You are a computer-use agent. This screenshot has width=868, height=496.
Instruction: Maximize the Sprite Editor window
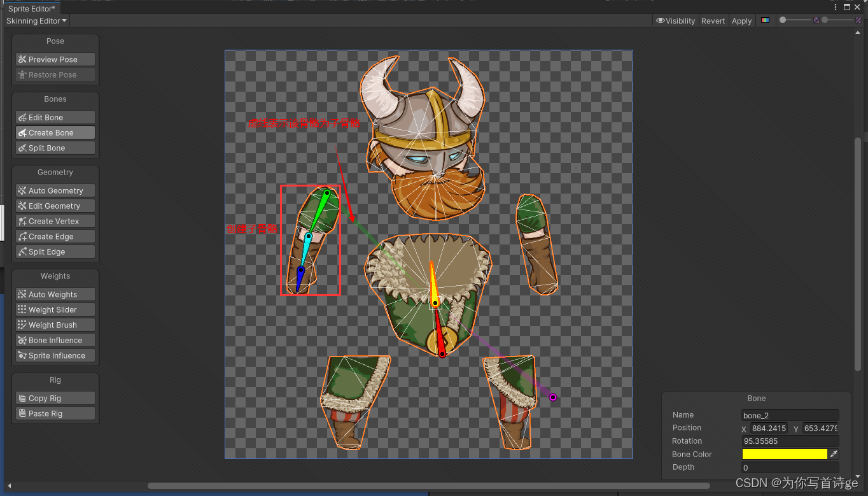click(x=847, y=7)
